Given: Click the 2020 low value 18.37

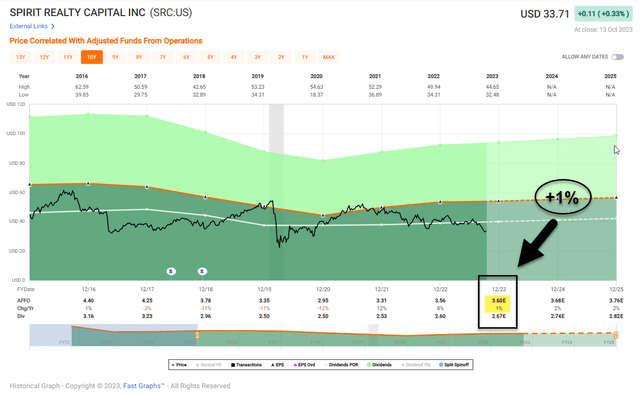Looking at the screenshot, I should (x=316, y=95).
